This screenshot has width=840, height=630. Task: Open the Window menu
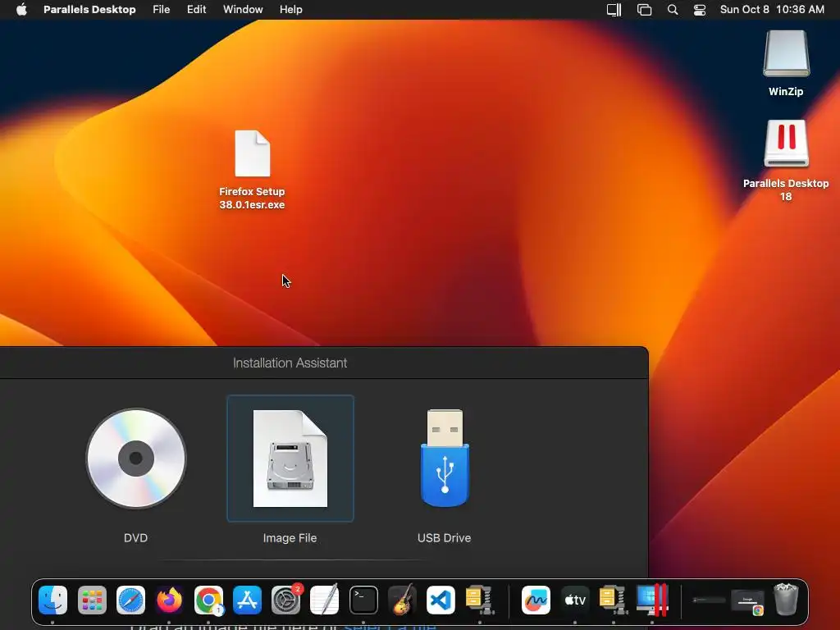243,10
